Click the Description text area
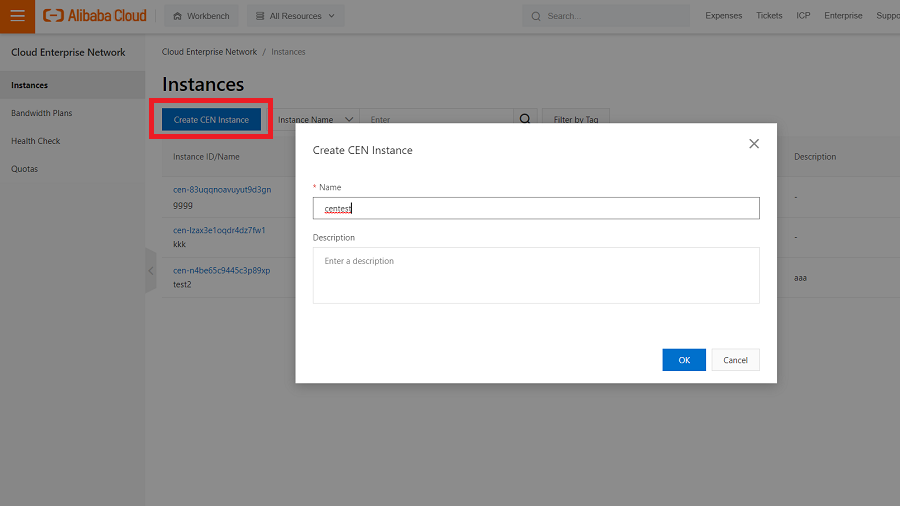This screenshot has height=506, width=900. pos(535,275)
